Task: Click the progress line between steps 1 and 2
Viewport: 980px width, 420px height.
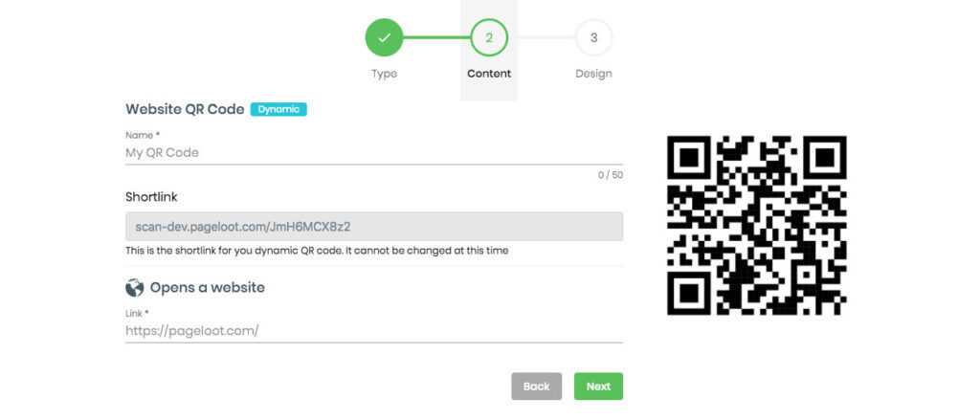Action: pos(436,37)
